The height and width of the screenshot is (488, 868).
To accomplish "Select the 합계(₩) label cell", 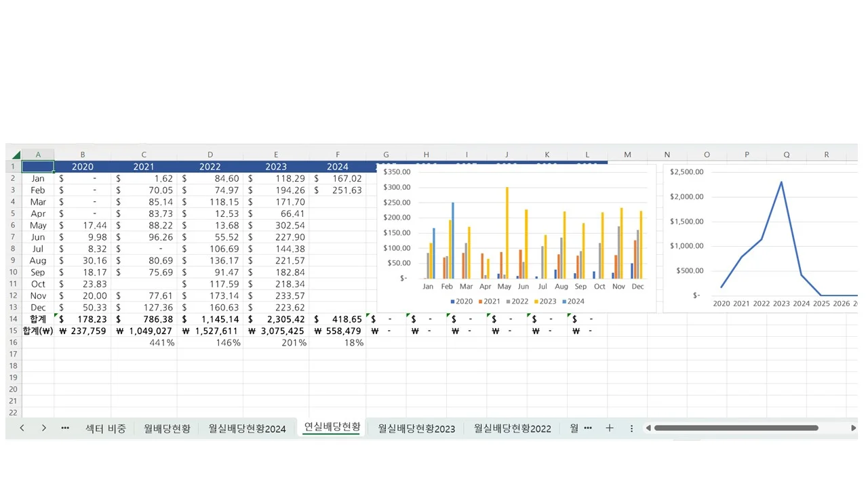I will click(x=38, y=331).
